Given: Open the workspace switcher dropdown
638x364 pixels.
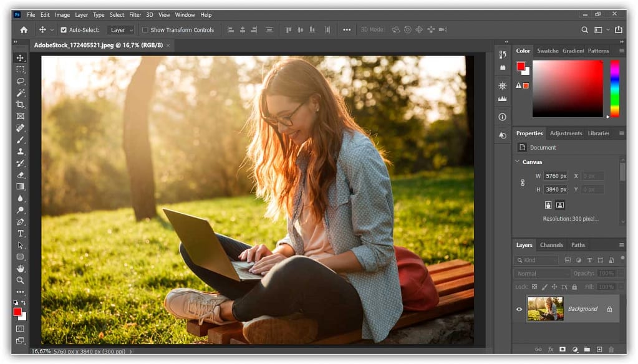Looking at the screenshot, I should (601, 30).
